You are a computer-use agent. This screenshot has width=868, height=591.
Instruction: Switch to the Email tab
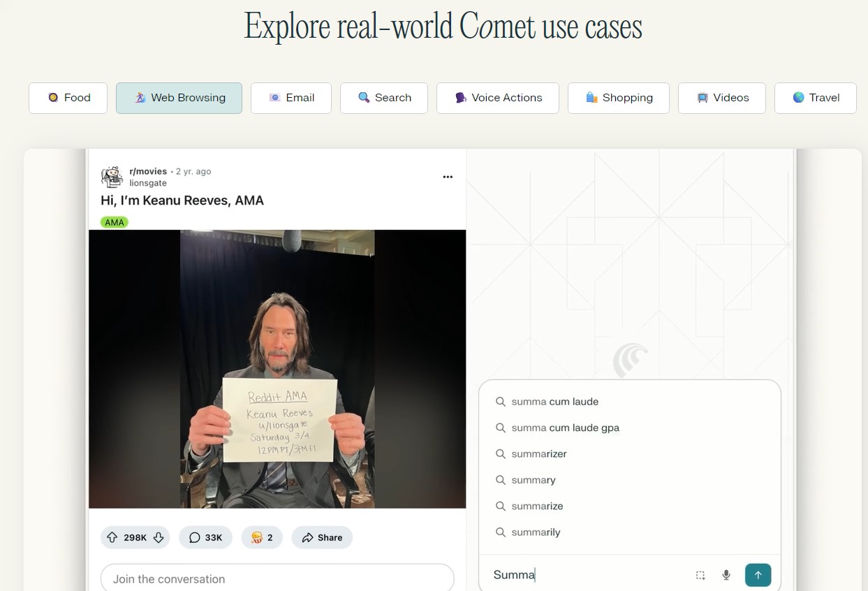tap(291, 98)
